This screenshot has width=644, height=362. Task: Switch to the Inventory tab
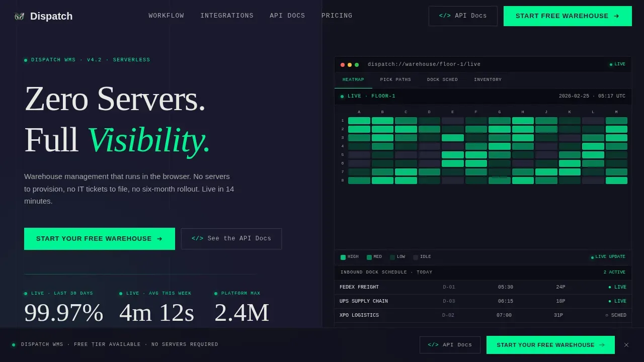[488, 80]
